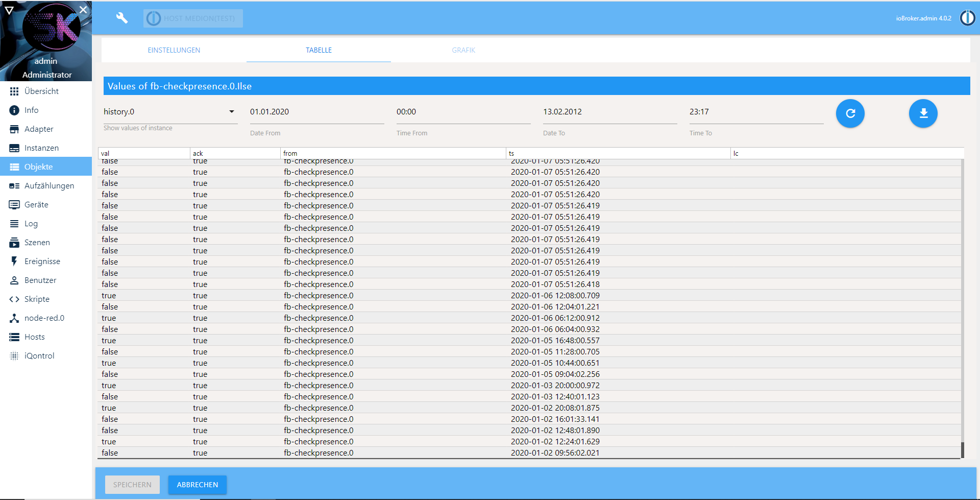Viewport: 980px width, 500px height.
Task: Click the Hosts label in sidebar
Action: pyautogui.click(x=35, y=337)
